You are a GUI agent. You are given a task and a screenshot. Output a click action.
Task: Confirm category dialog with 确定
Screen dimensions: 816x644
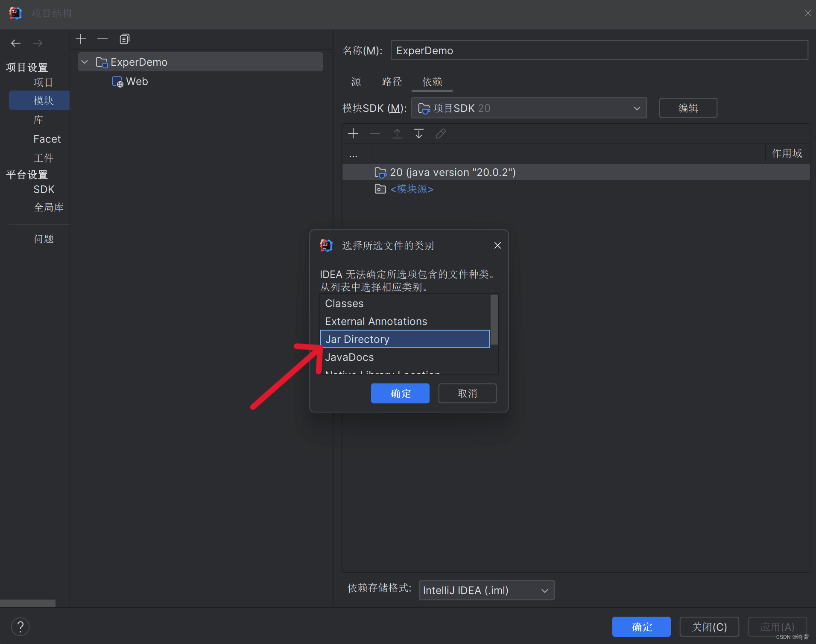click(x=400, y=393)
